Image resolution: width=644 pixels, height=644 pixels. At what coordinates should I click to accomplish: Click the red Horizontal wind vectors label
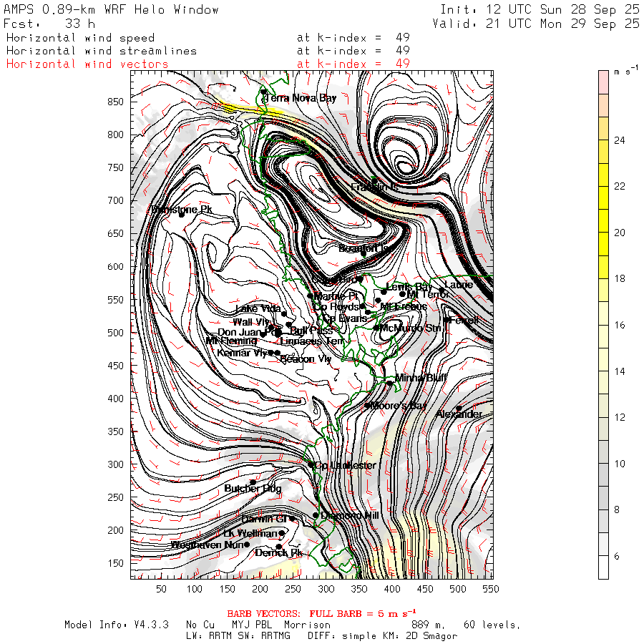(x=87, y=64)
